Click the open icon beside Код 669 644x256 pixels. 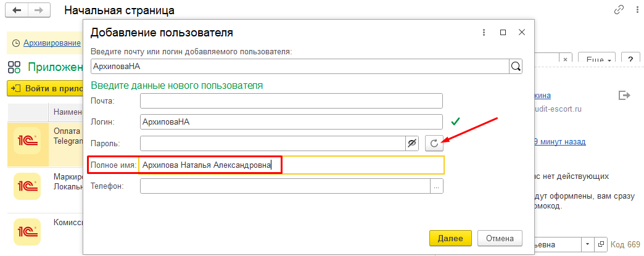[603, 244]
